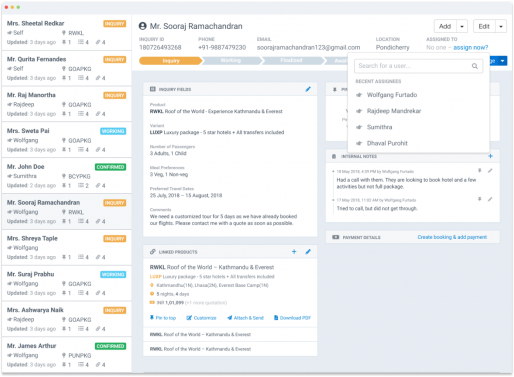
Task: Pin the 18 May internal note
Action: tap(480, 171)
